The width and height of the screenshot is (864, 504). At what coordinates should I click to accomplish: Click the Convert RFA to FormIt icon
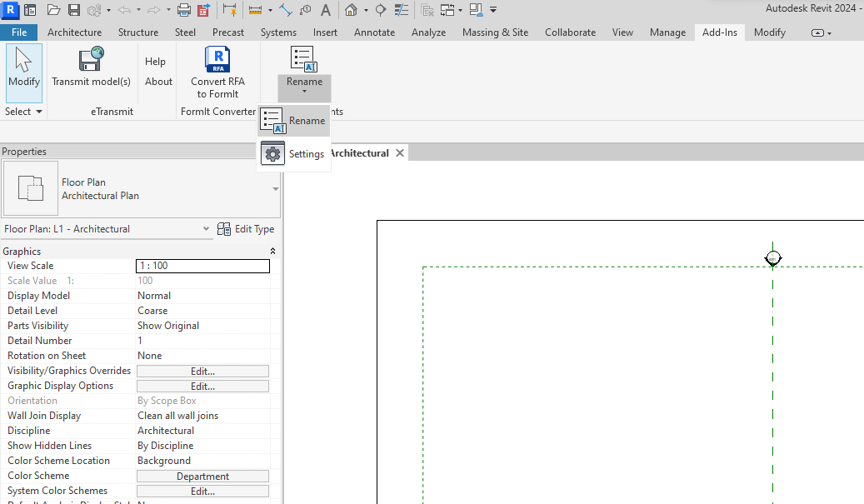point(217,59)
